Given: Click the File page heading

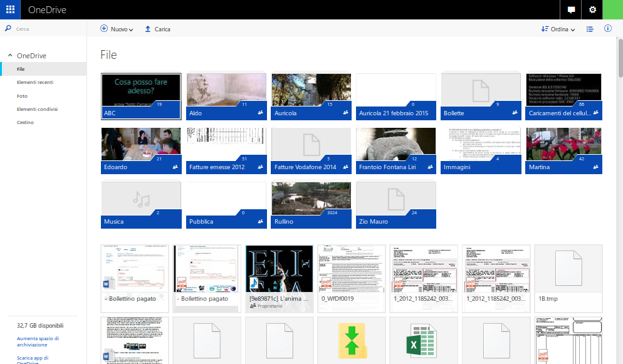Looking at the screenshot, I should tap(108, 55).
